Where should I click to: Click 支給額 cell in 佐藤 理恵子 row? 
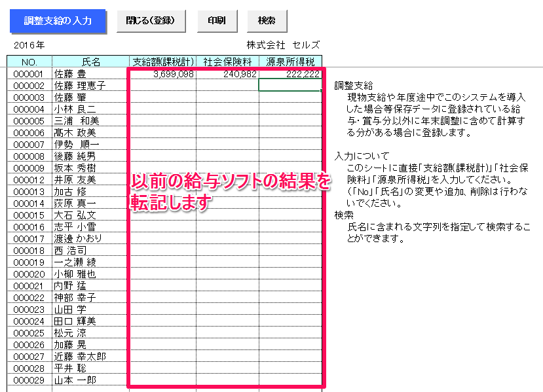pos(162,85)
